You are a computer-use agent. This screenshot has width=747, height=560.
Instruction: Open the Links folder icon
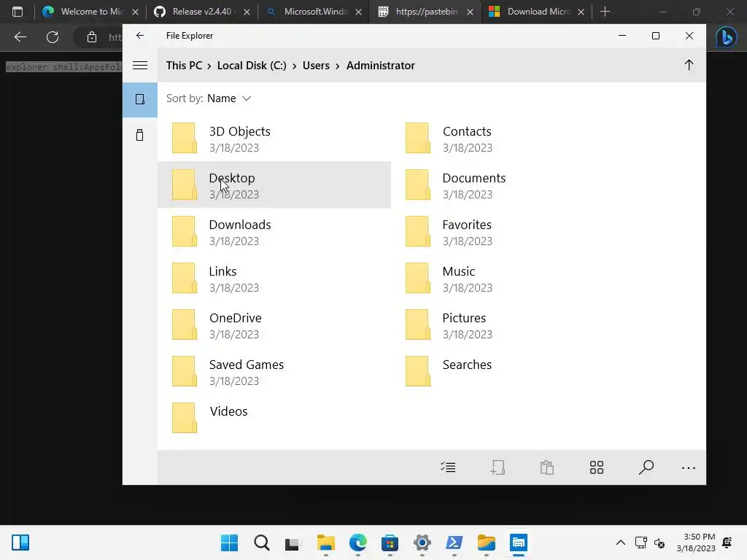[185, 278]
